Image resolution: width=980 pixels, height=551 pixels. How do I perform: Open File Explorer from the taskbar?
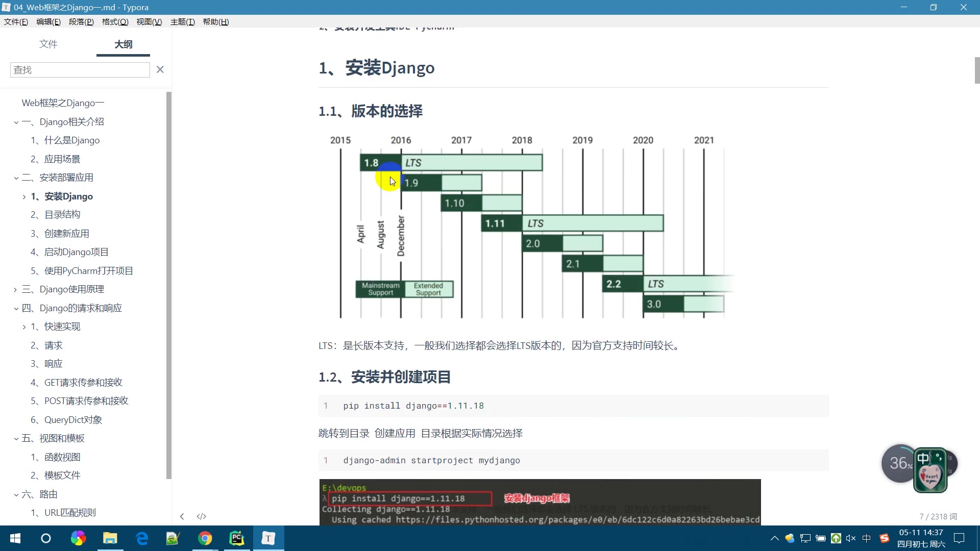110,538
